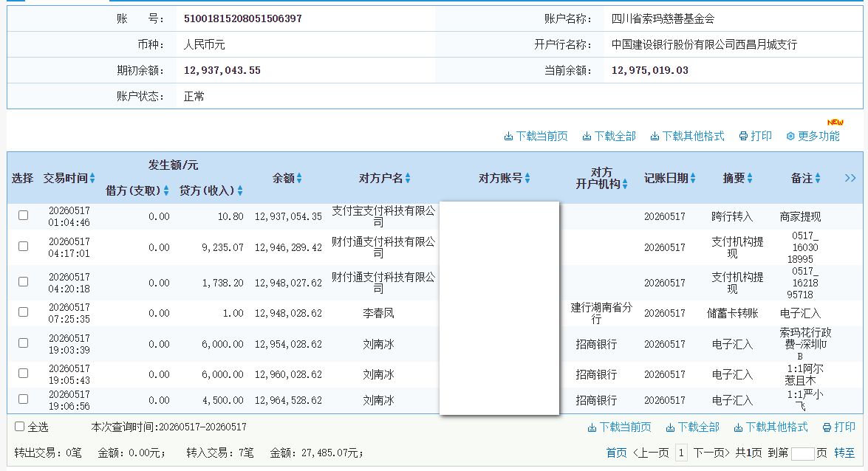This screenshot has height=471, width=868.
Task: Click current balance 12,975,019.03
Action: (x=650, y=70)
